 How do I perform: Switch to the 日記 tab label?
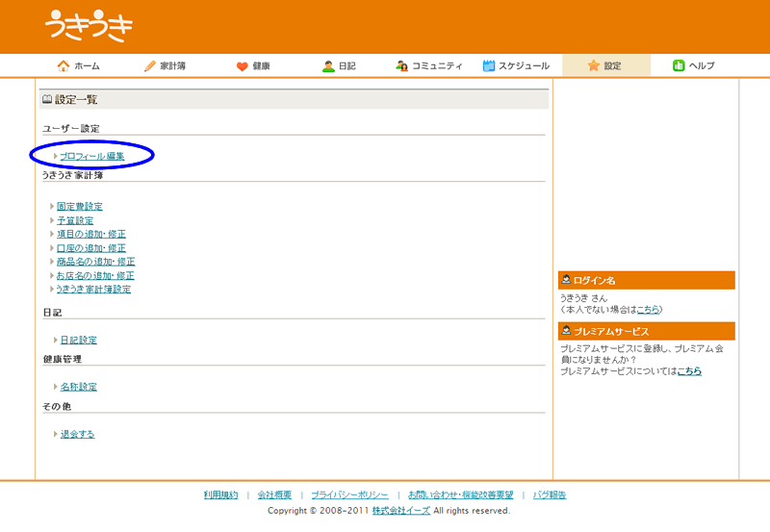point(347,65)
